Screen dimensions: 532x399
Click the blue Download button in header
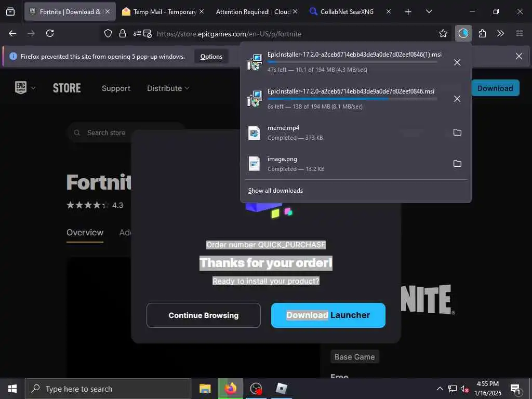click(x=495, y=88)
